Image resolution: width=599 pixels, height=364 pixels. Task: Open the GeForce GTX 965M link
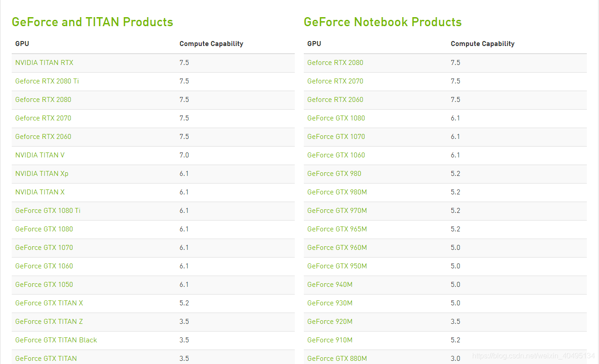click(x=337, y=229)
